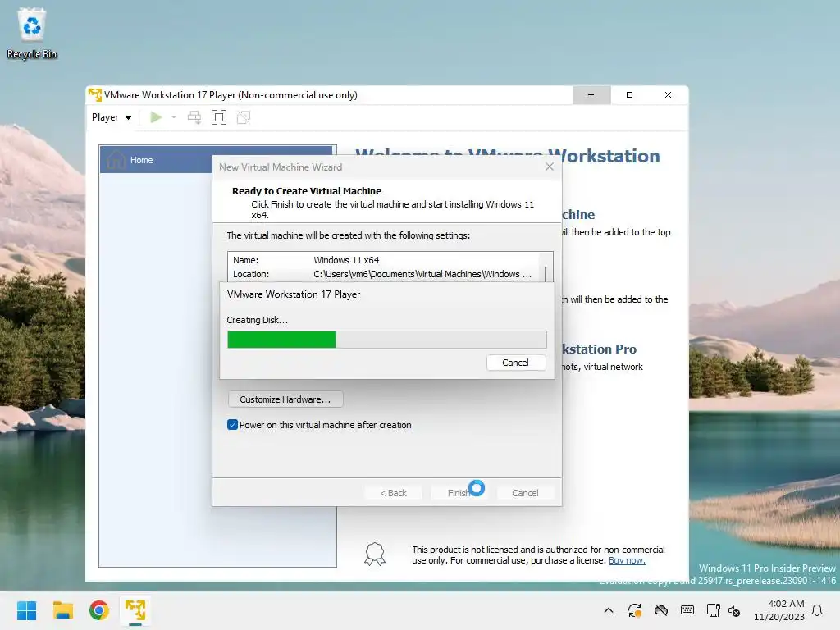Click the Finish button in wizard
Image resolution: width=840 pixels, height=630 pixels.
point(459,493)
